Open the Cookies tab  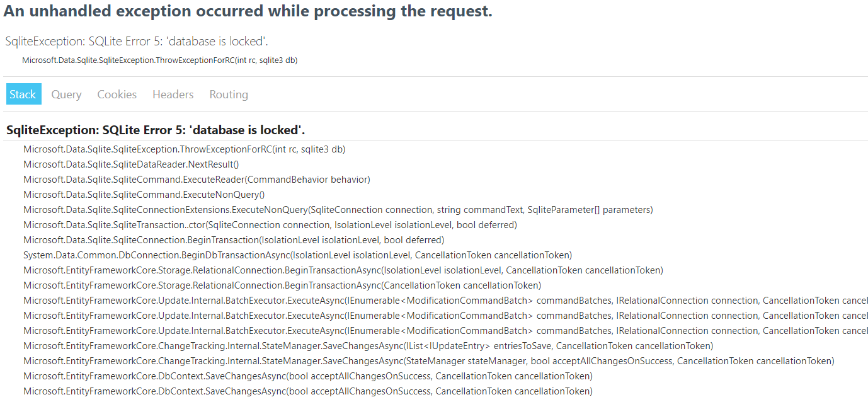coord(117,94)
